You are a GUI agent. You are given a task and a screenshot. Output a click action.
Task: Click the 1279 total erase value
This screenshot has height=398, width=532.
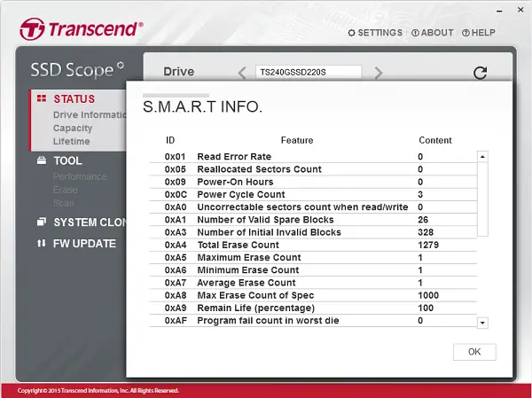[428, 245]
